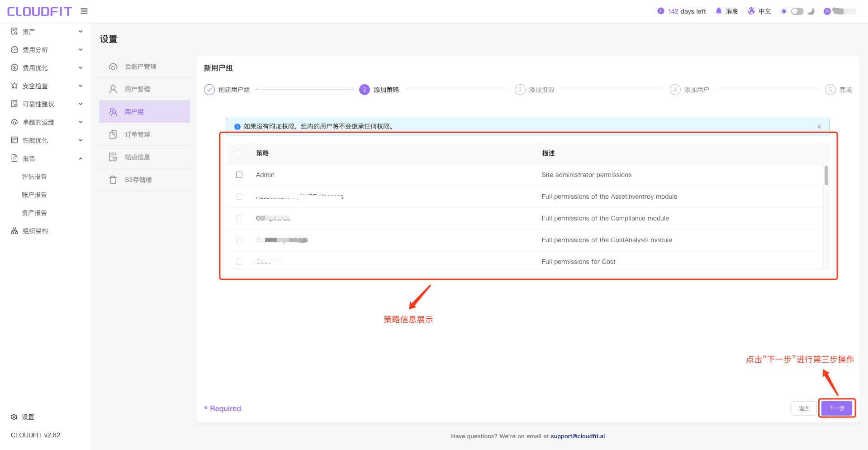The width and height of the screenshot is (868, 450).
Task: Expand the 卓越的运维 menu chevron
Action: tap(81, 122)
